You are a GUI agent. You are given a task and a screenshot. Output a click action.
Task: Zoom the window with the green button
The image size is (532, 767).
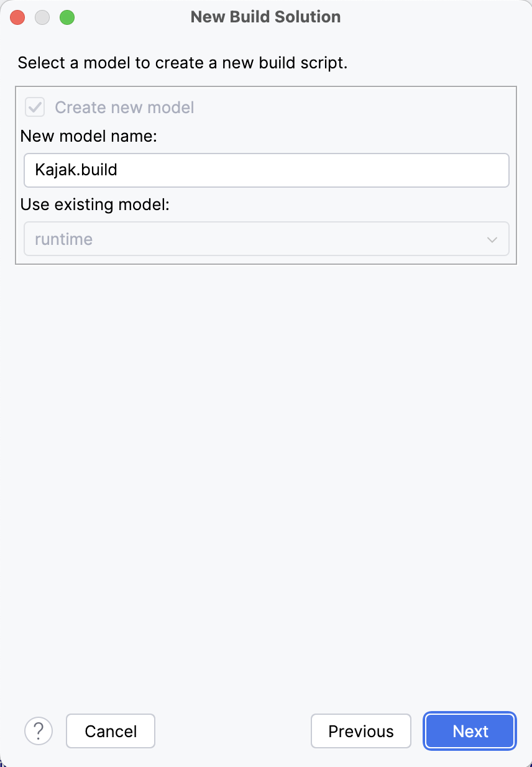pyautogui.click(x=67, y=17)
